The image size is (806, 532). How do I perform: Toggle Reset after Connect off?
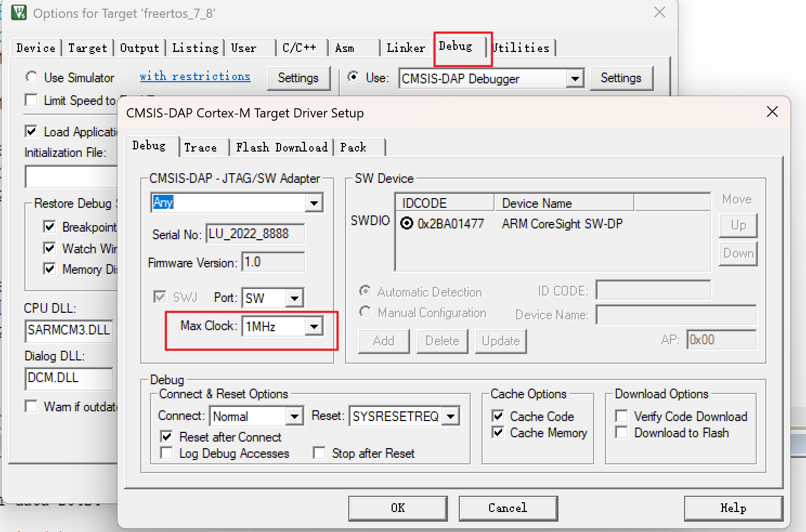click(166, 437)
